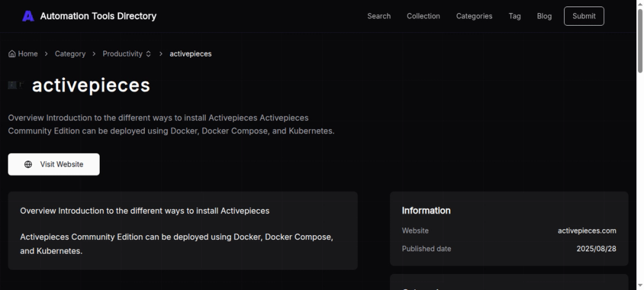Open the Search nav item
The image size is (644, 290).
379,16
